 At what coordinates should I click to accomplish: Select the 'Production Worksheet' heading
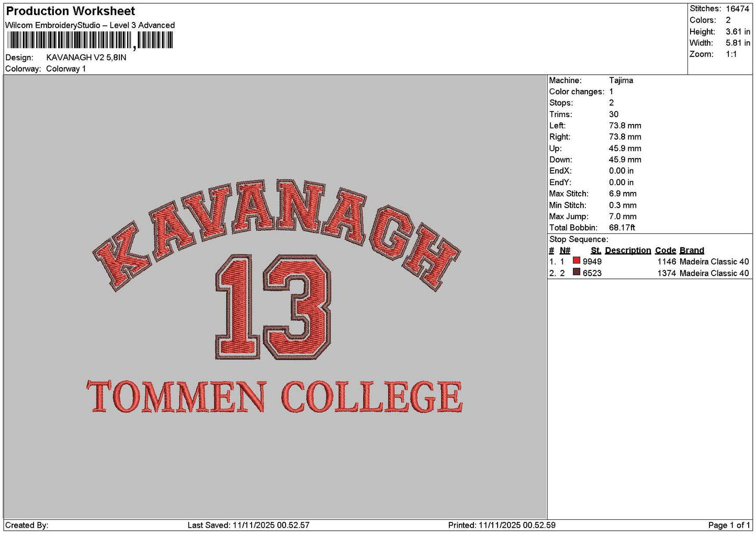point(71,11)
